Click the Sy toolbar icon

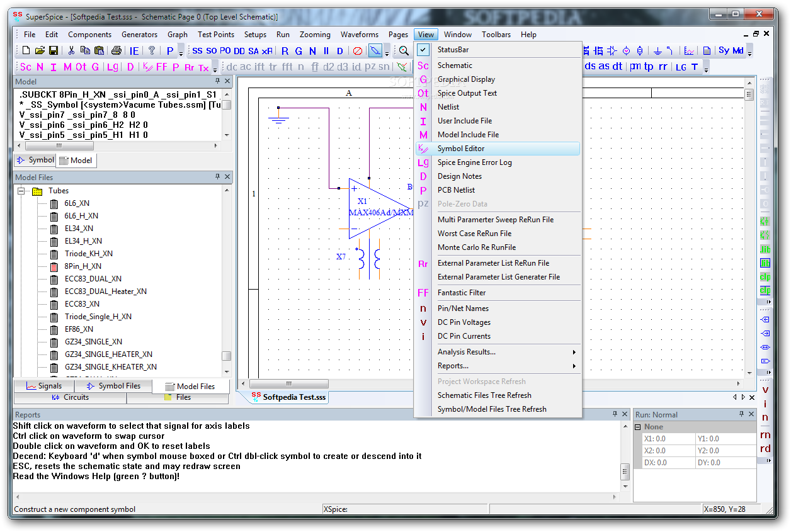[x=724, y=51]
